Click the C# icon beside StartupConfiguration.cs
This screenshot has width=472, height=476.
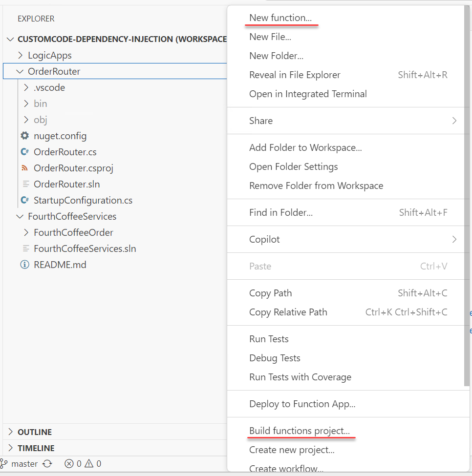click(24, 200)
